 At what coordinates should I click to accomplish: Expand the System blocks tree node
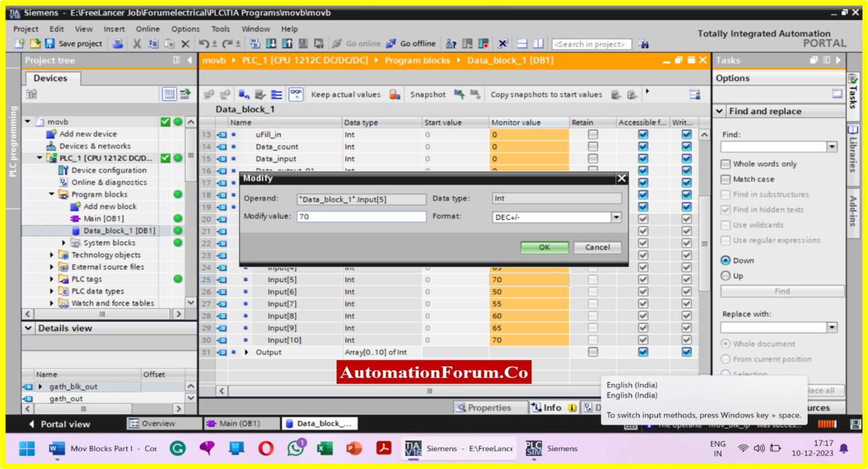(63, 242)
